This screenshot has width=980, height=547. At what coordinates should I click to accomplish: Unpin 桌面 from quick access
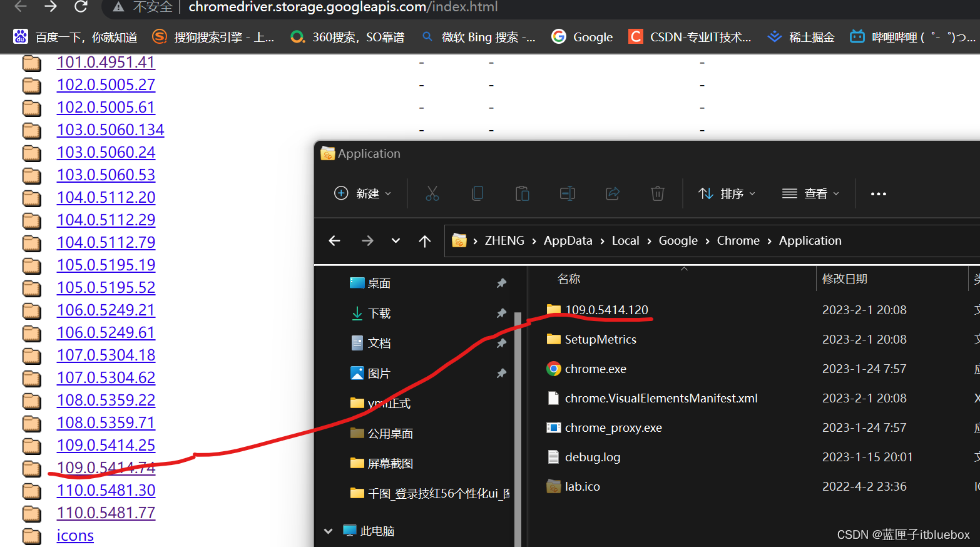pos(501,284)
